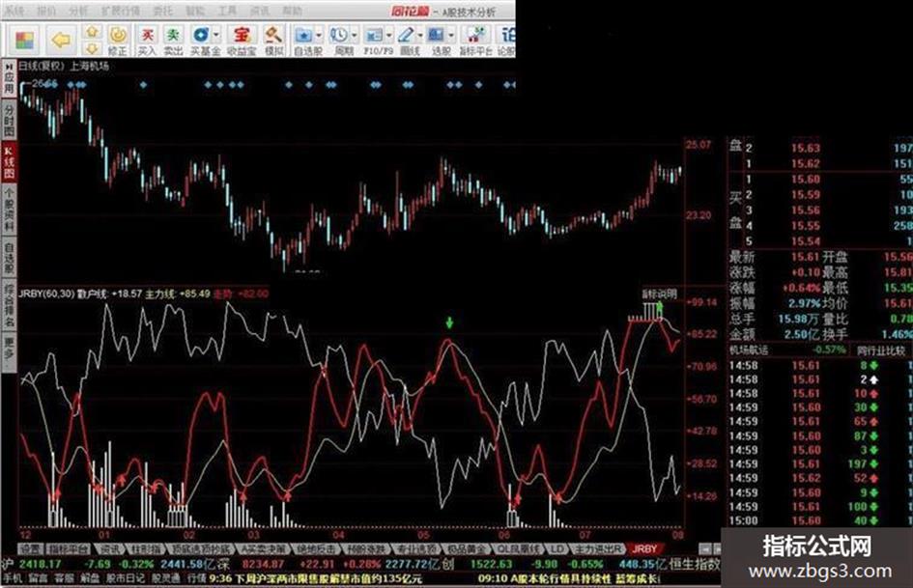Select the JRBY indicator tab

point(644,548)
